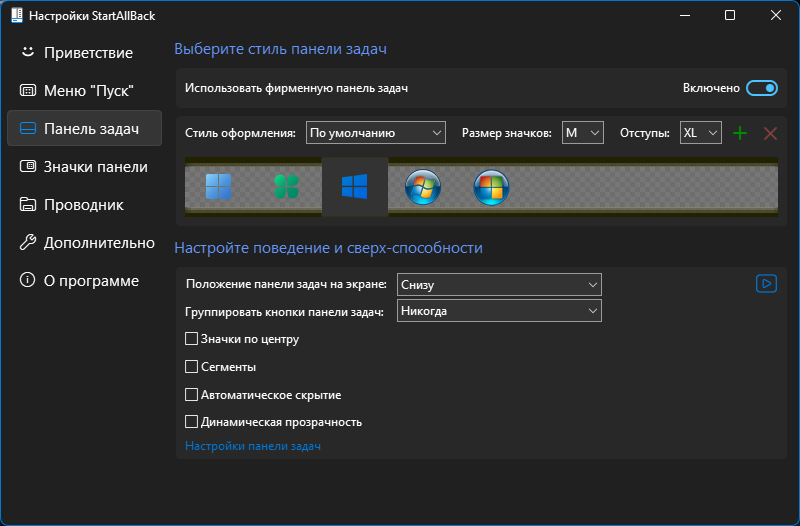The width and height of the screenshot is (800, 526).
Task: Open the Стиль оформления dropdown
Action: tap(376, 133)
